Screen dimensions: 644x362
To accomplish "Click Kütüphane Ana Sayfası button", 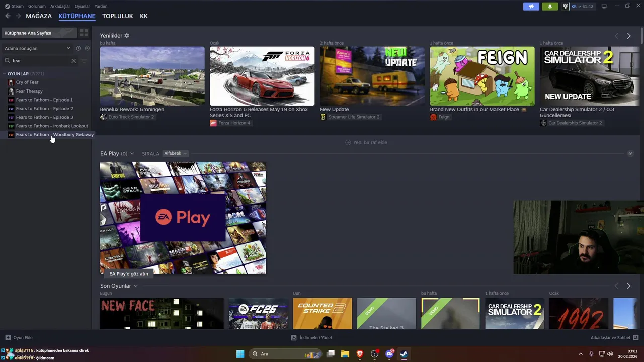I will (x=39, y=33).
